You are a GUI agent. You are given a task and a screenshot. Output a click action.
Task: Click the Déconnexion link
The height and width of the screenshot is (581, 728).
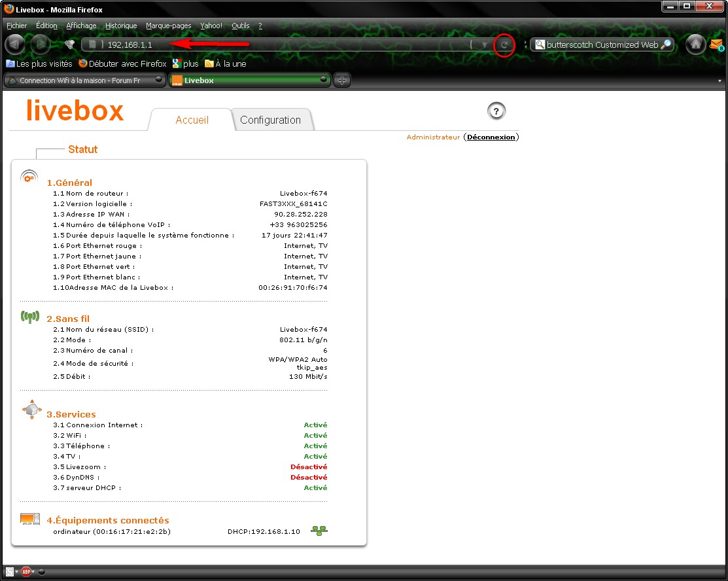[491, 137]
